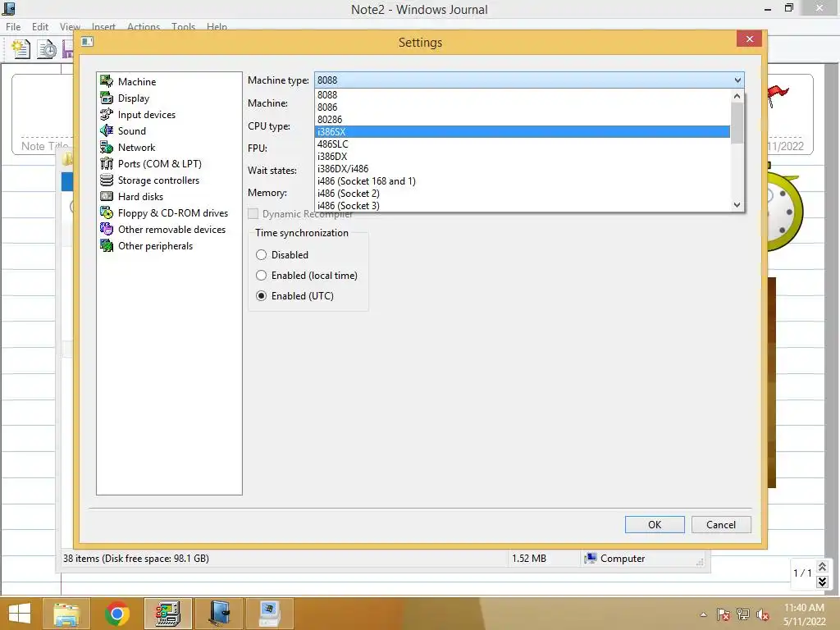The width and height of the screenshot is (840, 630).
Task: Close the Settings dialog
Action: pyautogui.click(x=749, y=39)
